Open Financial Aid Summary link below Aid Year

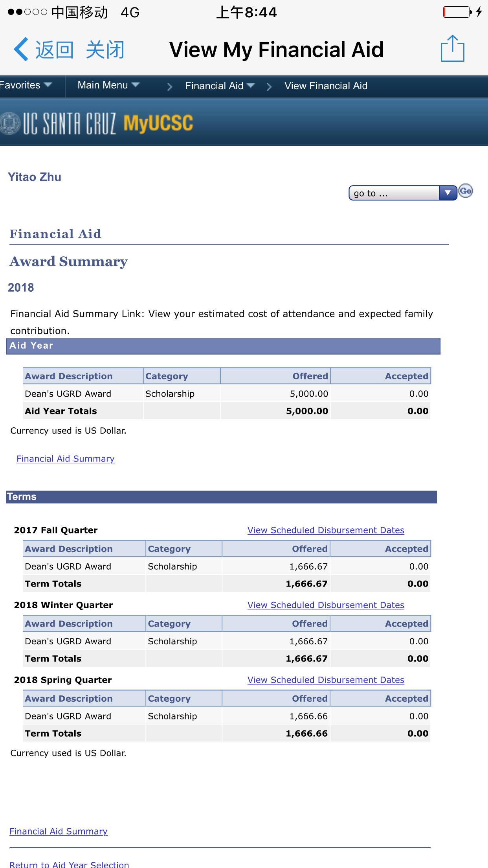[66, 459]
